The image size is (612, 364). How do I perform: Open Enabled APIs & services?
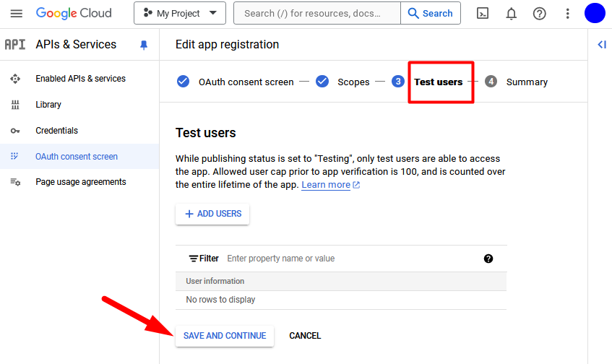click(80, 79)
